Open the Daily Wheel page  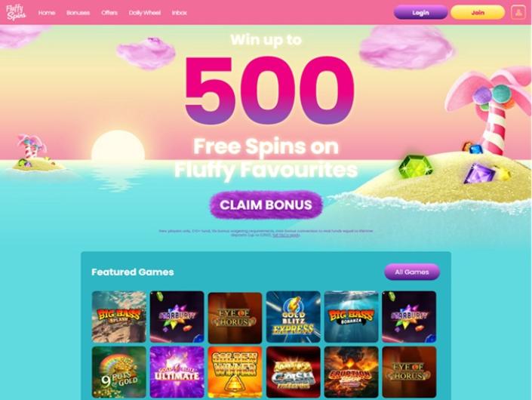[145, 13]
